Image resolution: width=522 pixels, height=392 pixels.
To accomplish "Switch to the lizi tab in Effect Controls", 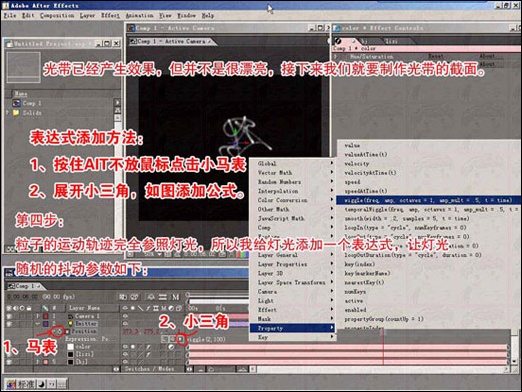I will 391,41.
